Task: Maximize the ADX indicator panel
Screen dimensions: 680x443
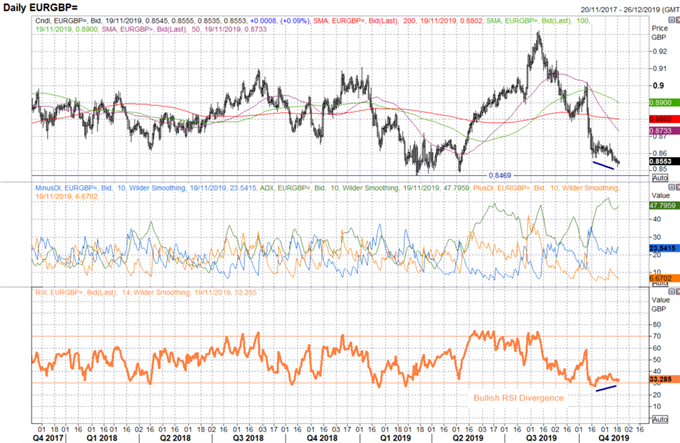Action: point(672,187)
